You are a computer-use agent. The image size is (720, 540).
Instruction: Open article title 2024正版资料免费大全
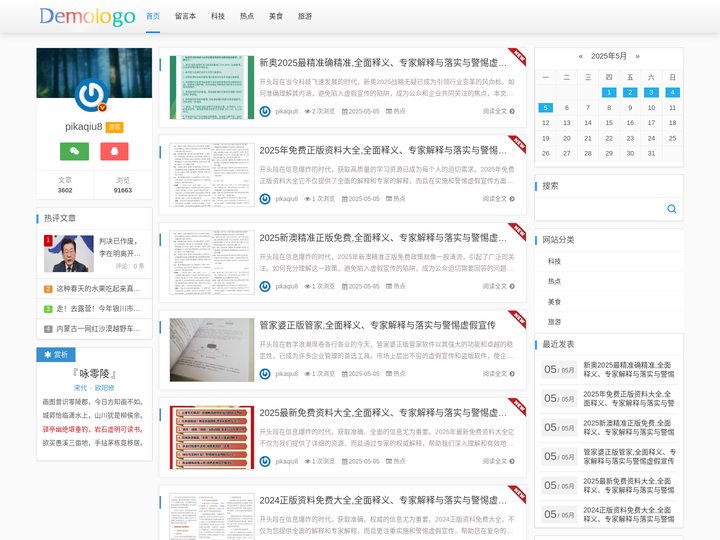click(x=382, y=500)
